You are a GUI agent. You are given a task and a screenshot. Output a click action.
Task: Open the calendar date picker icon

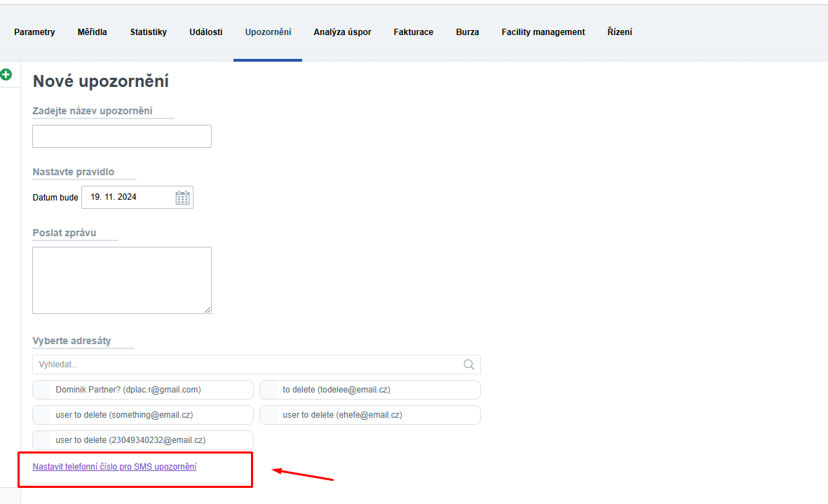coord(182,198)
